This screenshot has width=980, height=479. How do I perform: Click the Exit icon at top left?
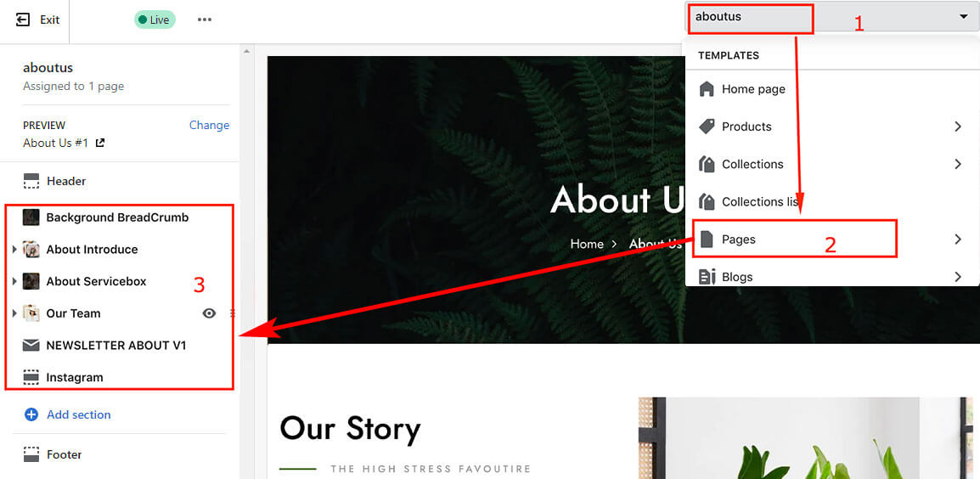[23, 20]
